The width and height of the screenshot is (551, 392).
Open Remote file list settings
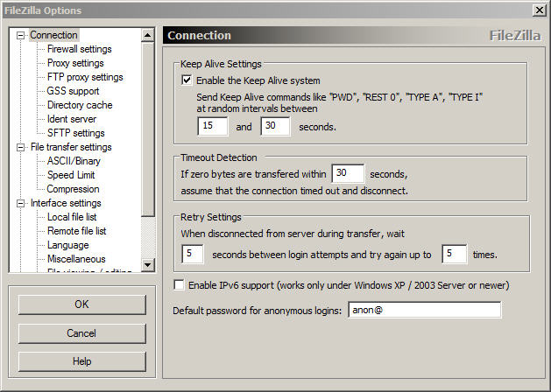click(x=77, y=231)
